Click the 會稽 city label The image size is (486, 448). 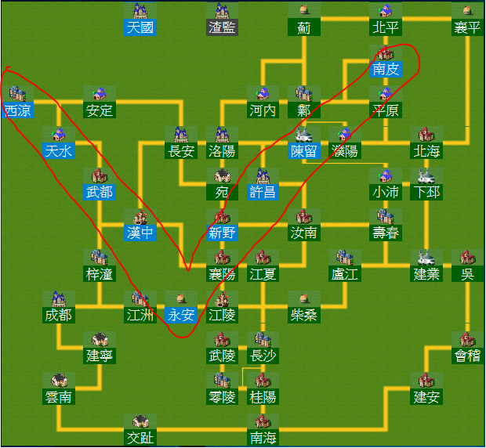pos(467,356)
